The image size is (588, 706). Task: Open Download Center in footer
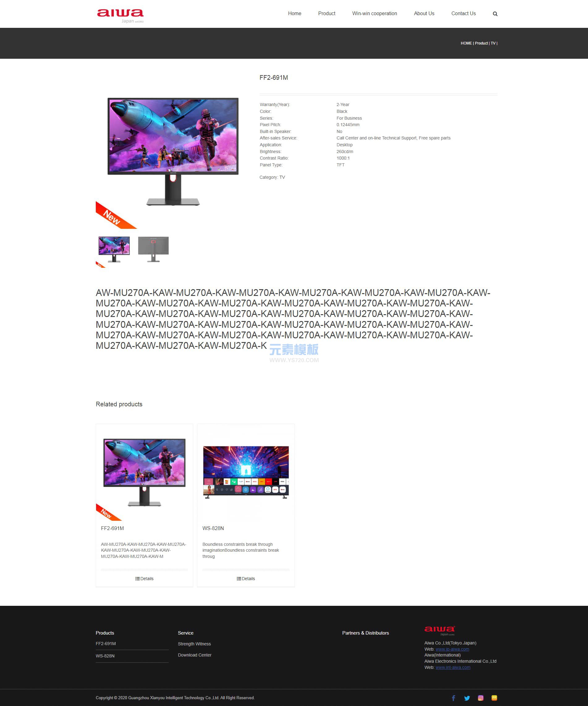tap(195, 655)
